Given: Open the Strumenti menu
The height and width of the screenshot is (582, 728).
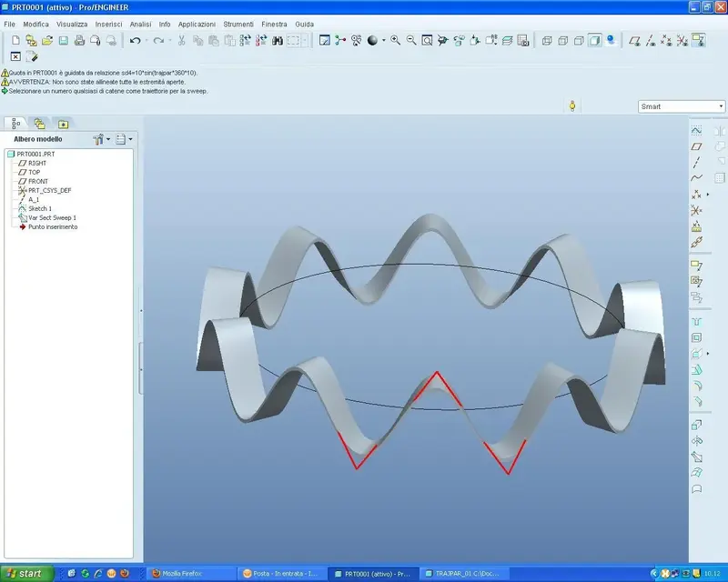Looking at the screenshot, I should click(238, 25).
